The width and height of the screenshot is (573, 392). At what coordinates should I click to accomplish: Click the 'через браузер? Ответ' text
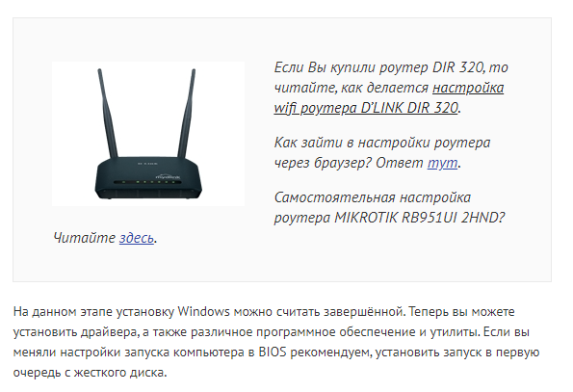pyautogui.click(x=349, y=163)
